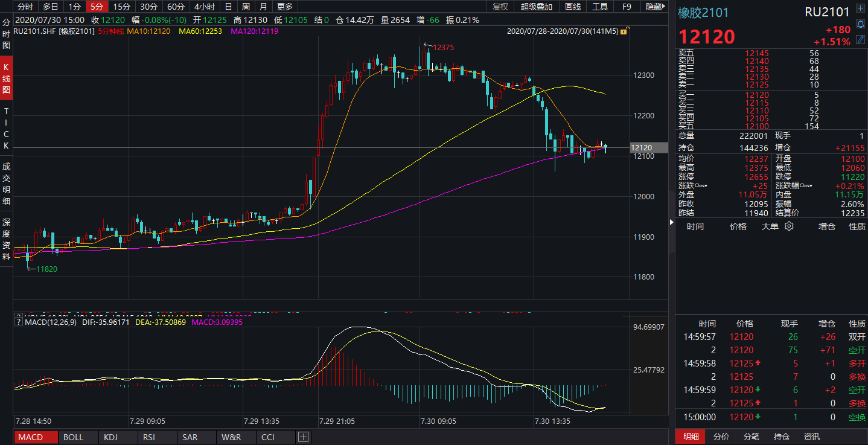
Task: Select the 日 daily period
Action: 228,7
